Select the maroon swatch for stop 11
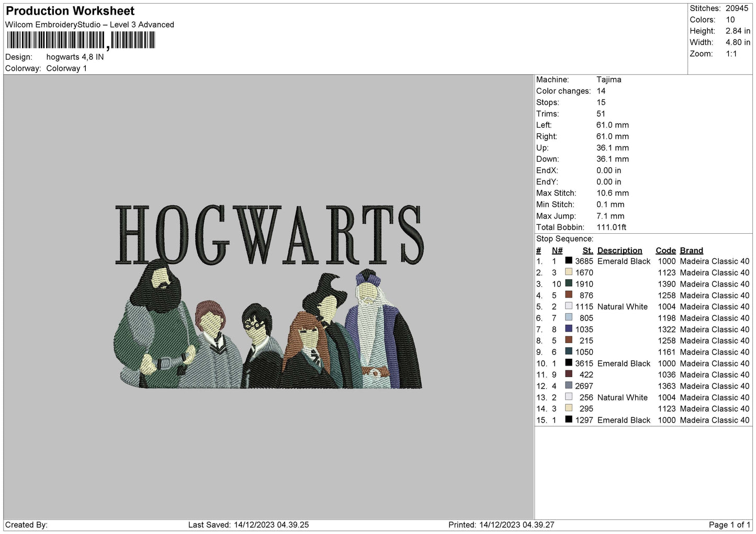The image size is (756, 534). 569,374
